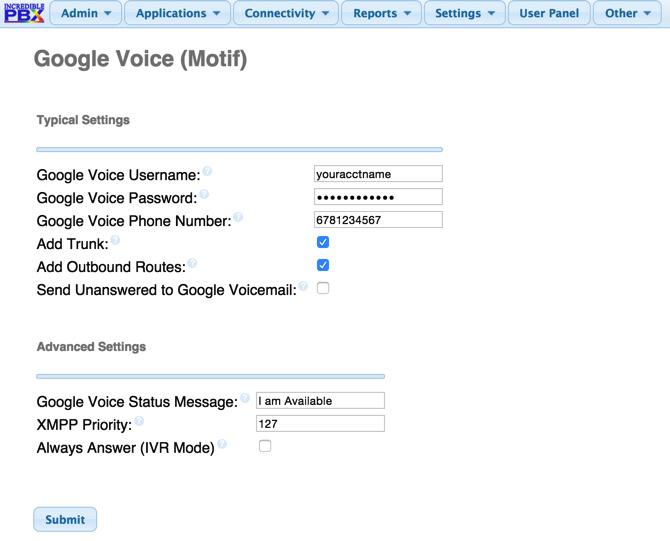The height and width of the screenshot is (541, 670).
Task: Expand the Other menu
Action: [x=627, y=13]
